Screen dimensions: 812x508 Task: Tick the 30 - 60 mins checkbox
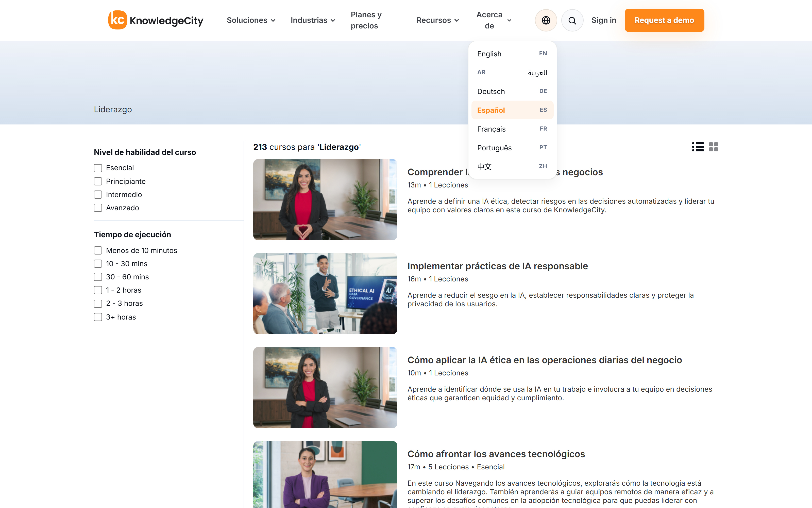pyautogui.click(x=98, y=277)
